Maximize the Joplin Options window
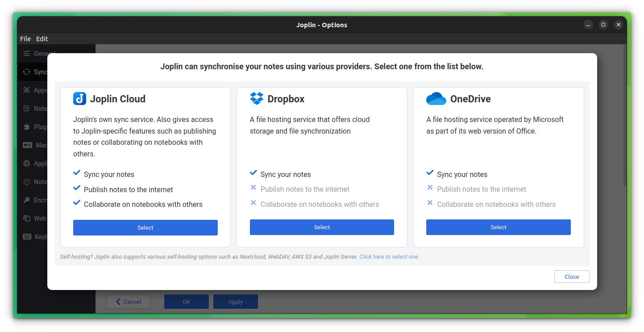 (603, 25)
